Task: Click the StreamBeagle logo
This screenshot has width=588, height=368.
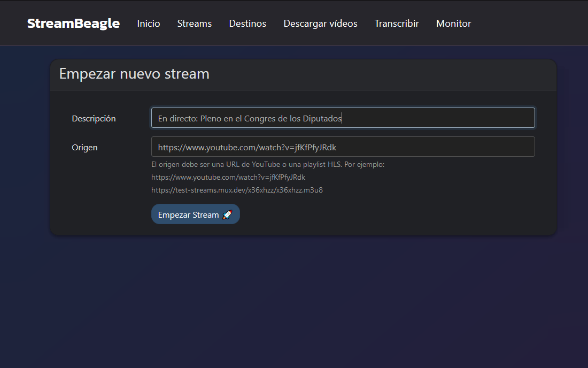Action: pos(73,24)
